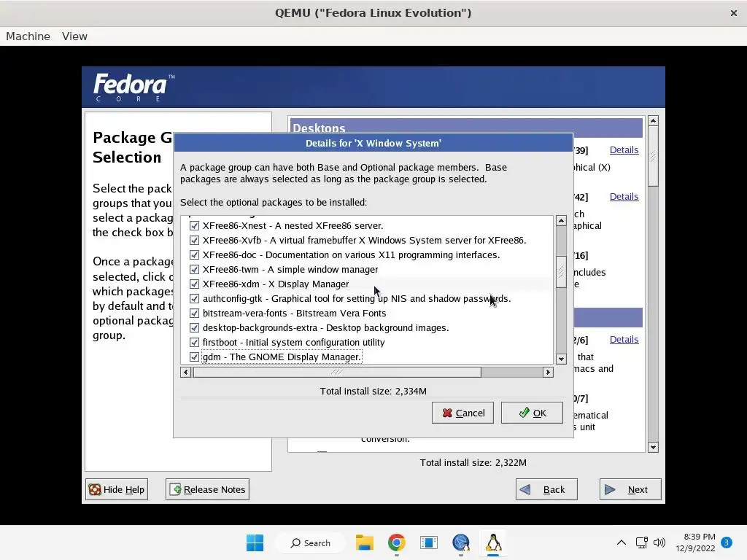Click the package group list scrollbar thumb
747x560 pixels.
pos(653,157)
